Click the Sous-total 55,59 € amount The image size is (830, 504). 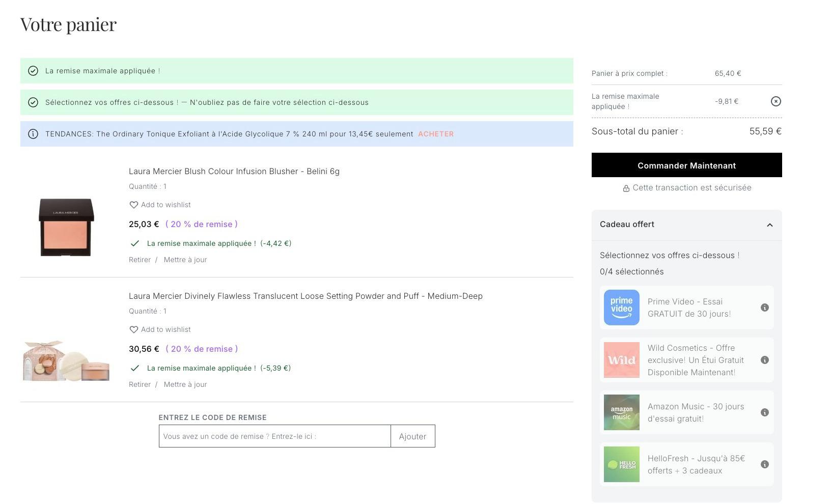(765, 131)
